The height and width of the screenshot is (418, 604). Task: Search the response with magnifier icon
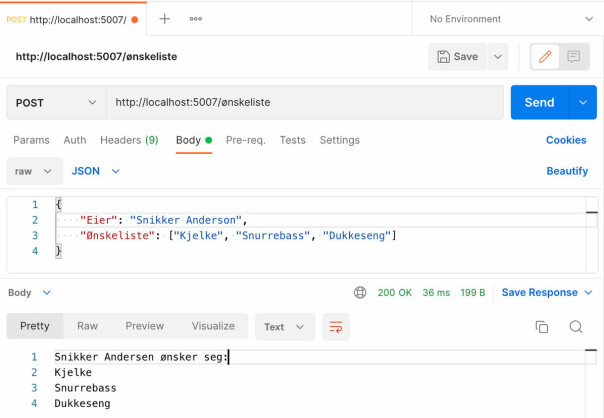(576, 327)
